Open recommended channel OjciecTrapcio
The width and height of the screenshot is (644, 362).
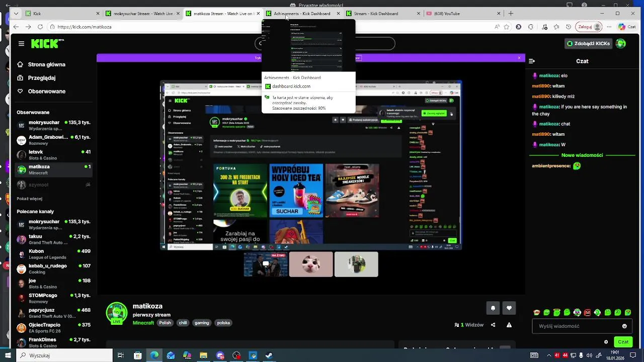click(x=53, y=328)
